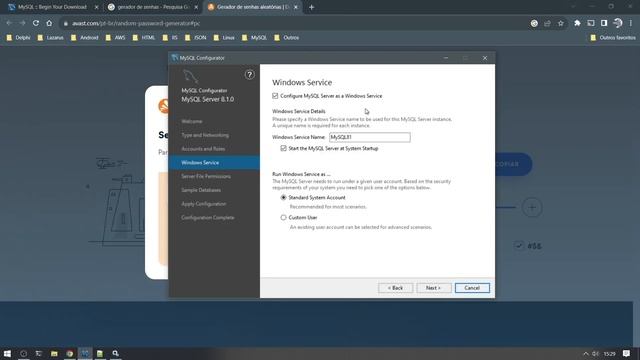The width and height of the screenshot is (640, 360).
Task: Click the taskbar clock showing 15:29
Action: click(x=609, y=353)
